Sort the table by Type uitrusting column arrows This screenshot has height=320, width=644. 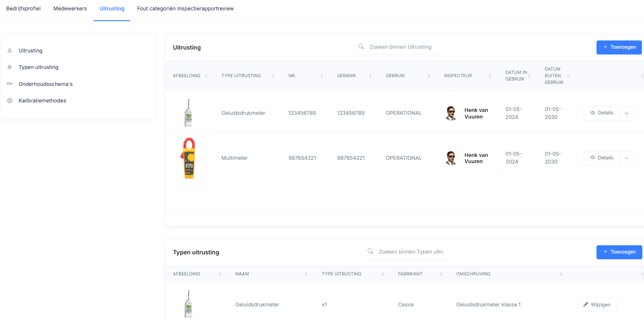273,76
